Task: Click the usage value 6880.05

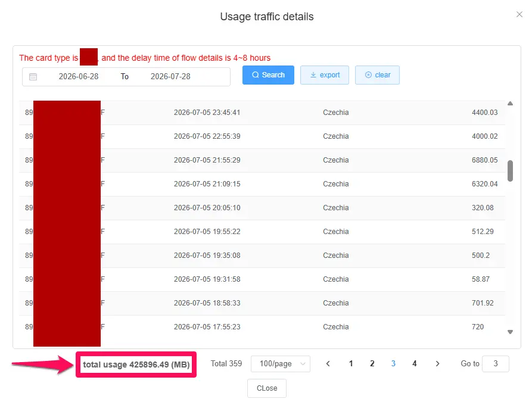Action: click(484, 160)
